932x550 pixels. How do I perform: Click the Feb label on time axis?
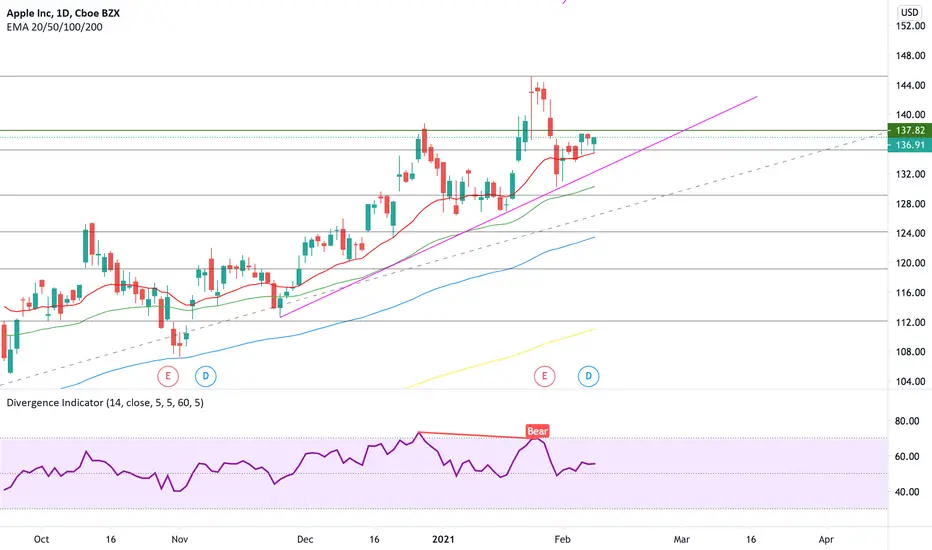562,539
